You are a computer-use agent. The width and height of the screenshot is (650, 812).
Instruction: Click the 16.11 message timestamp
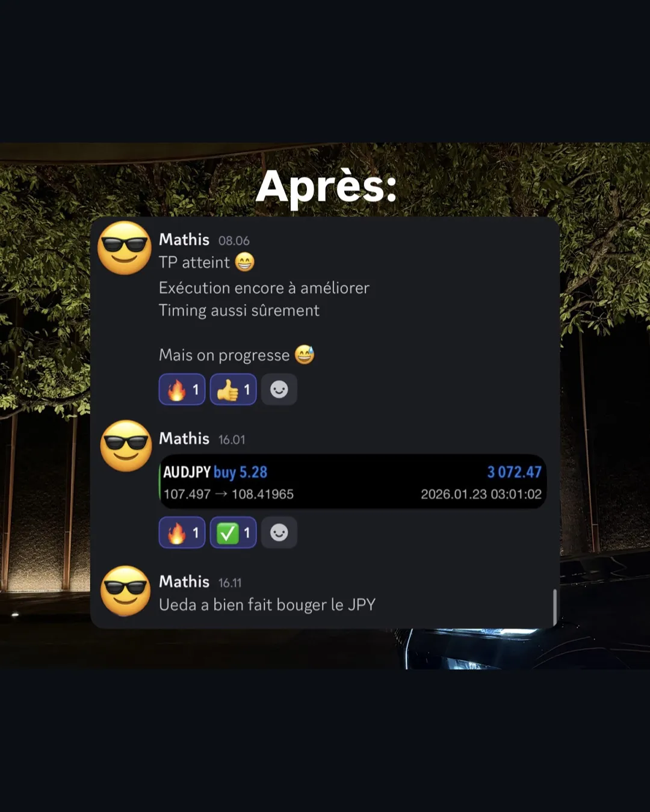click(230, 583)
